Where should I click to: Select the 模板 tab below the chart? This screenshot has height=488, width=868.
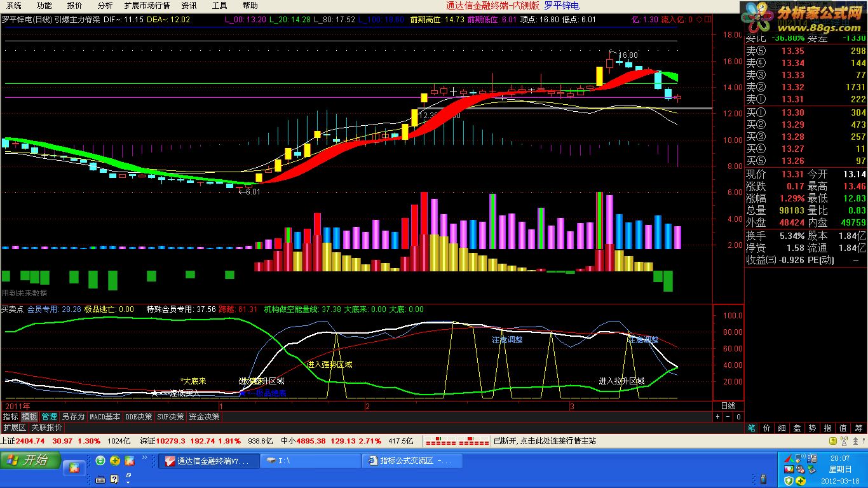pos(30,417)
